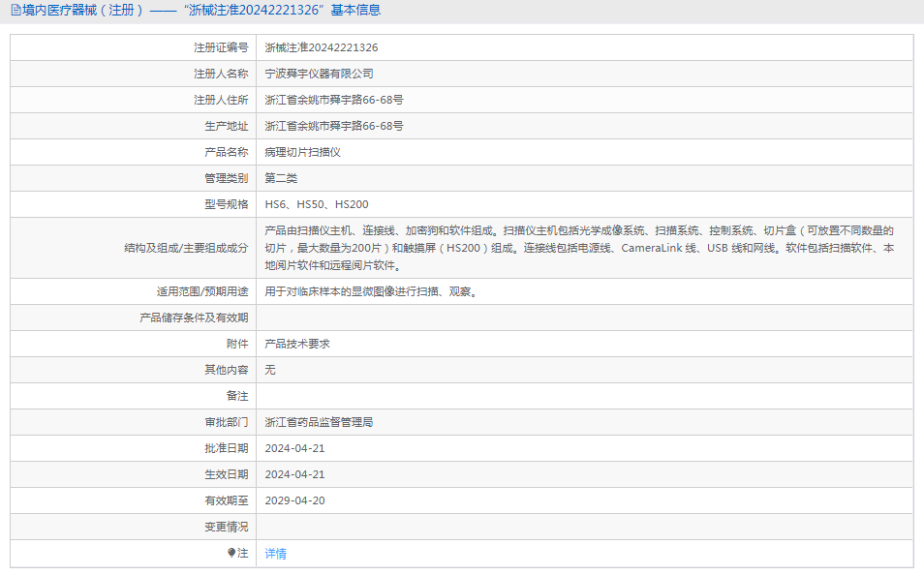Screen dimensions: 924x575
Task: Click the 审批部门 row label
Action: (227, 422)
